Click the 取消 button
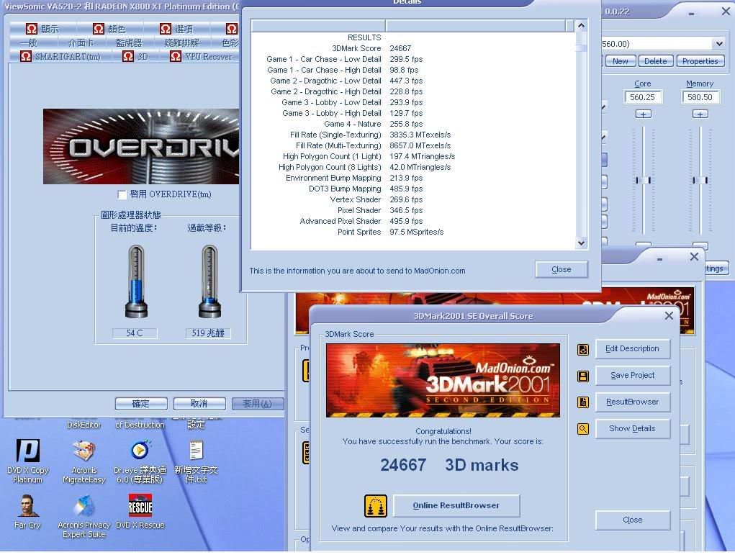 pos(199,404)
